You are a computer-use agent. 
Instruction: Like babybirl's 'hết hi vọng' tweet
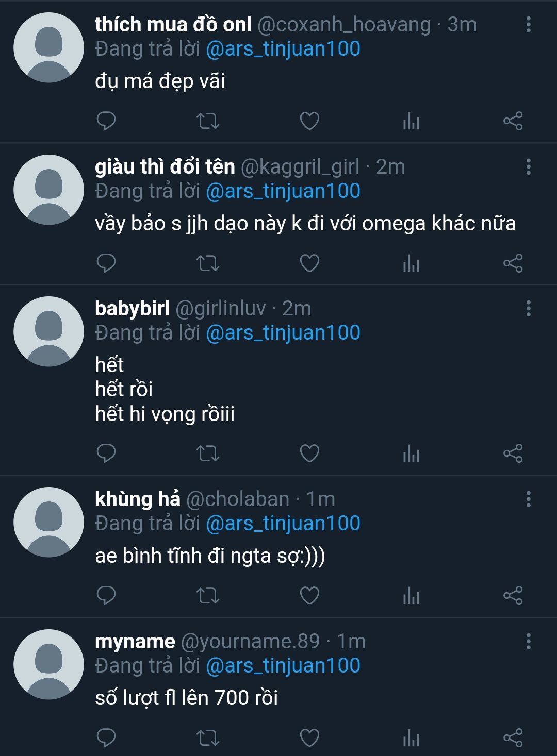(x=309, y=453)
